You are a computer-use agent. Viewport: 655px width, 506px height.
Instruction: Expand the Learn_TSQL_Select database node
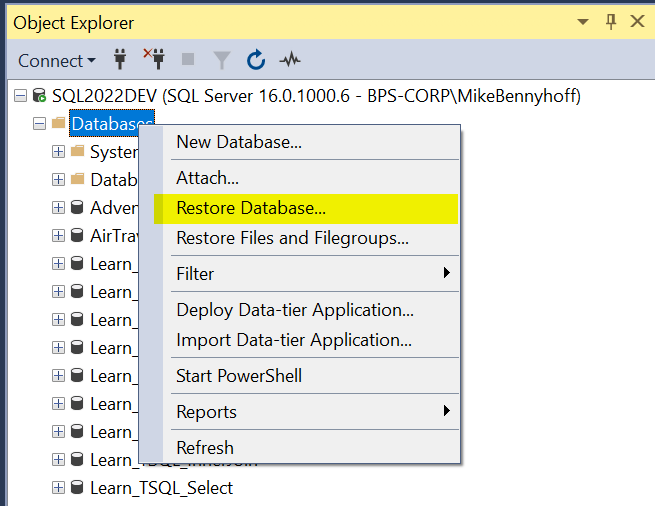[x=58, y=488]
